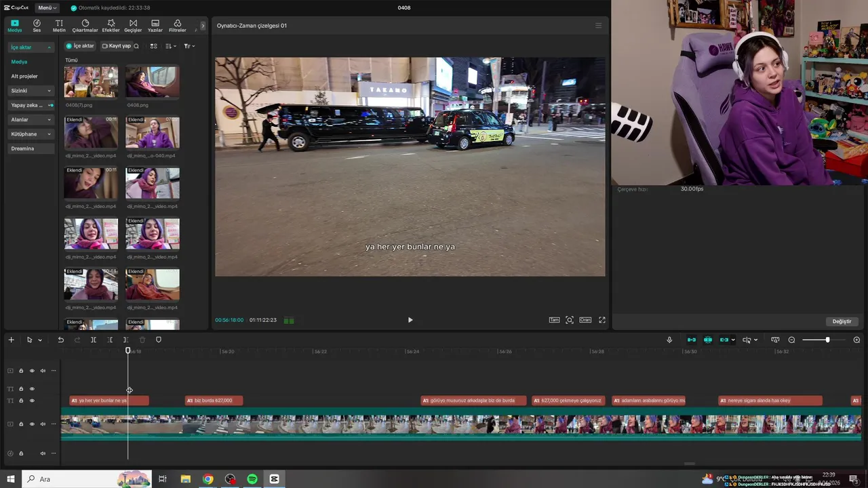Toggle clip linkage

(724, 340)
